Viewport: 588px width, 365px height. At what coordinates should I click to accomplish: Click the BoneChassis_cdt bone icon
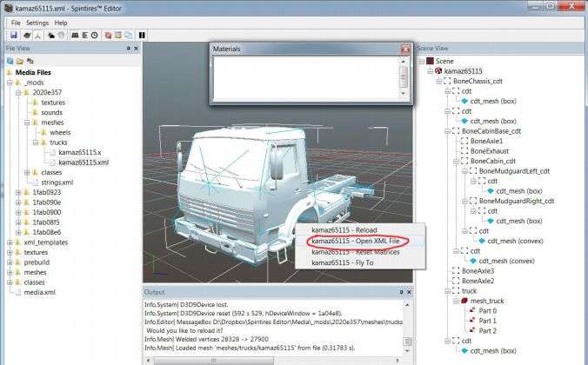[x=447, y=80]
